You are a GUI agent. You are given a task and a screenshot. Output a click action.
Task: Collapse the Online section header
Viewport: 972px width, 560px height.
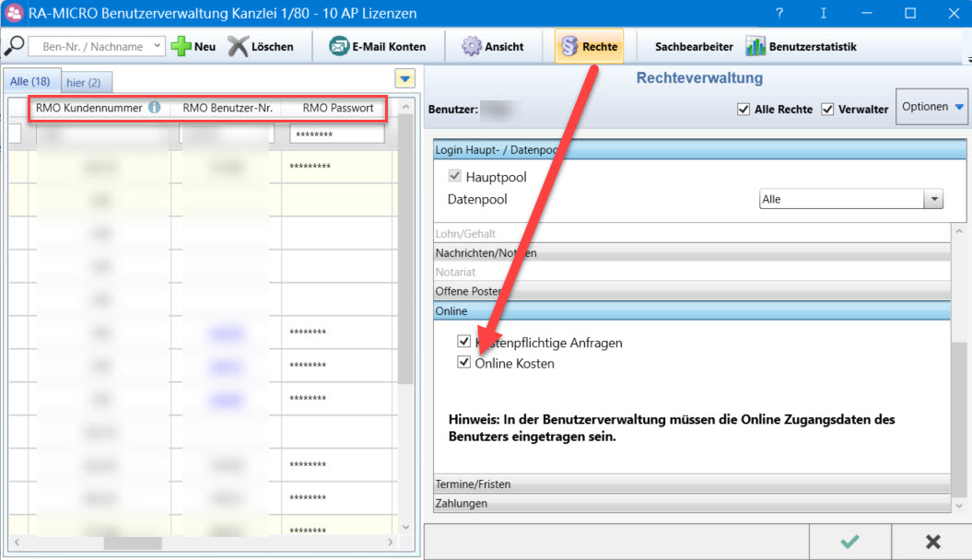coord(692,311)
